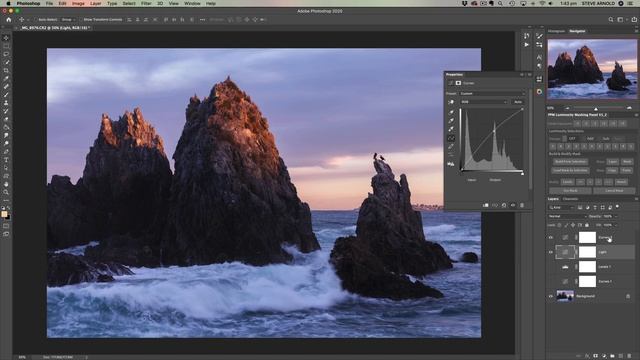Image resolution: width=640 pixels, height=360 pixels.
Task: Open the Layer menu
Action: tap(96, 3)
